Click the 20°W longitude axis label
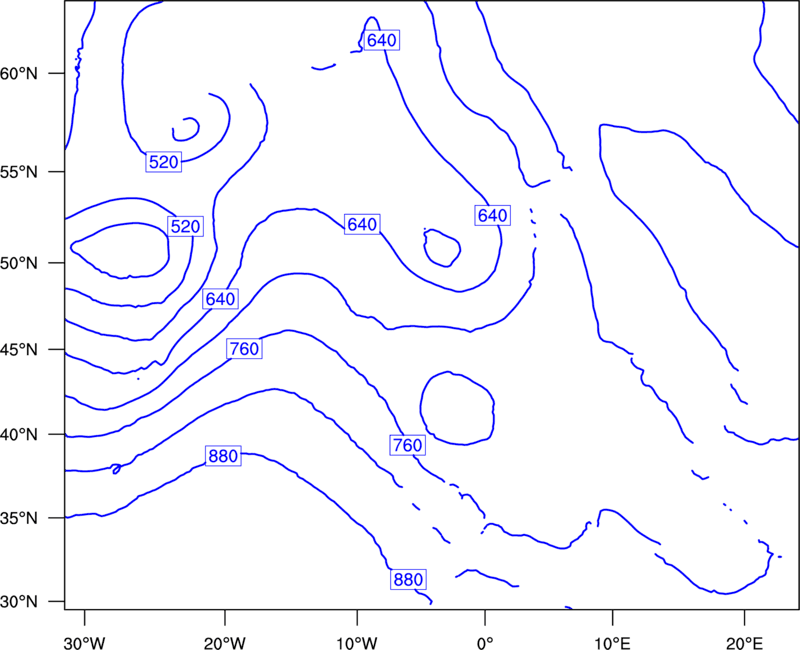The image size is (800, 650). [x=225, y=643]
